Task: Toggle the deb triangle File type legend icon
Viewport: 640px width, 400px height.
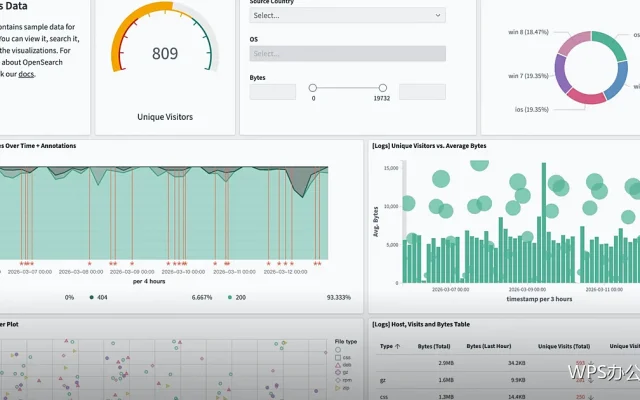Action: click(x=338, y=365)
